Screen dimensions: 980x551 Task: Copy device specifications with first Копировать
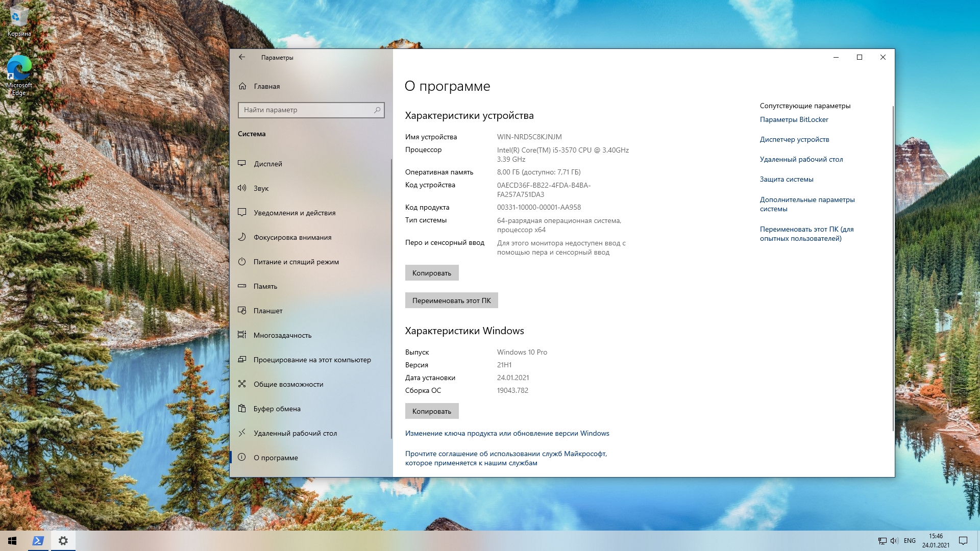pos(432,273)
